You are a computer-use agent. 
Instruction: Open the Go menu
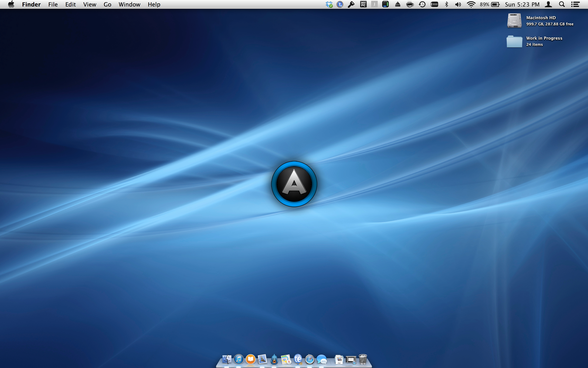click(x=107, y=4)
